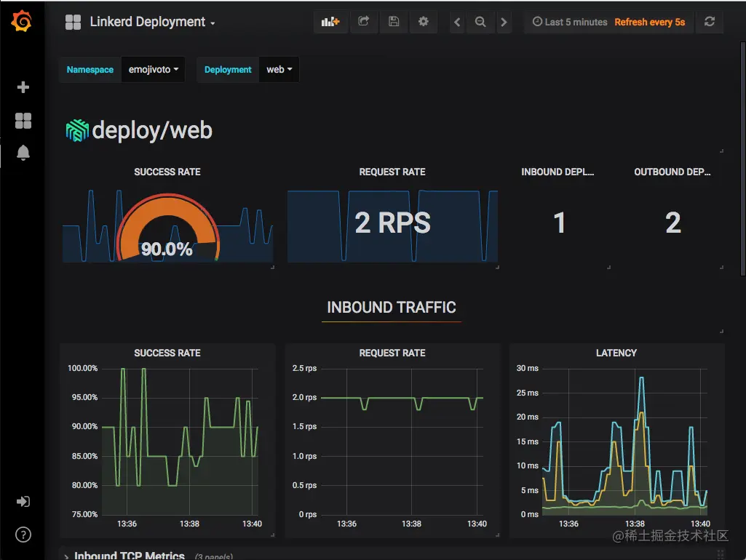Save the dashboard using the disk icon
Viewport: 746px width, 560px height.
[394, 22]
